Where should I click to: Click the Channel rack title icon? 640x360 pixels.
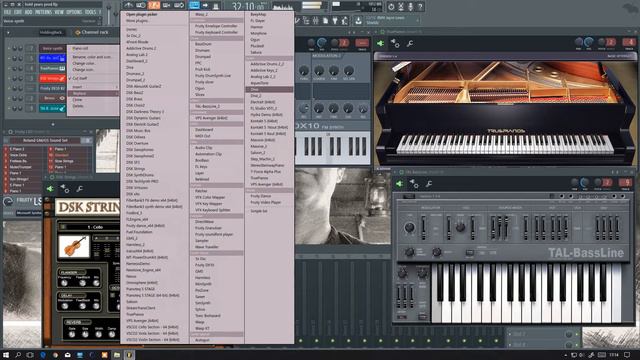pyautogui.click(x=78, y=32)
